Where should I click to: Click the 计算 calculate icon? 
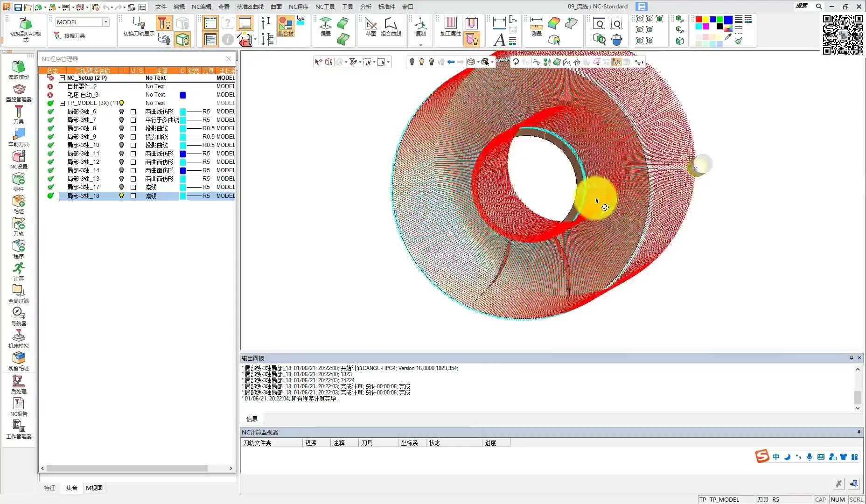click(x=19, y=271)
